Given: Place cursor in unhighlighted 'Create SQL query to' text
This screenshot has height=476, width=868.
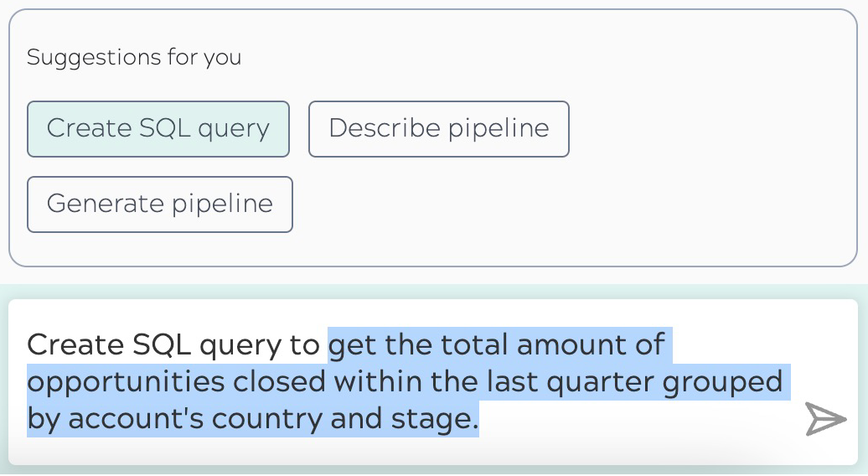Looking at the screenshot, I should [173, 344].
